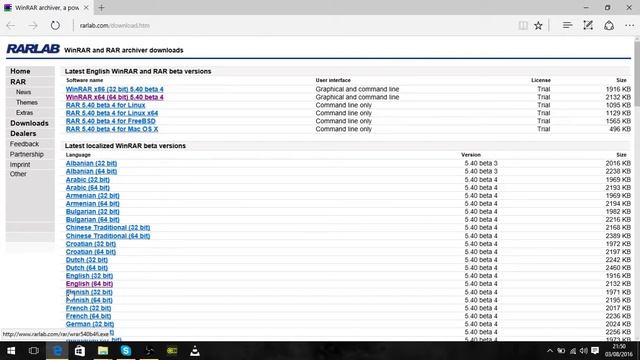Open Reading view icon in address bar
Screen dimensions: 640x360
[523, 25]
